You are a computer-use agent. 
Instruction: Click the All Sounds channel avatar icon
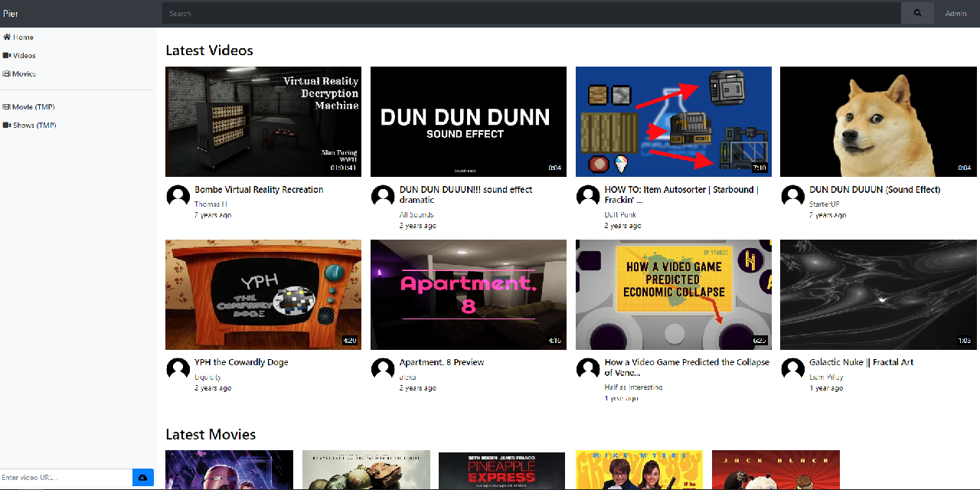coord(383,196)
